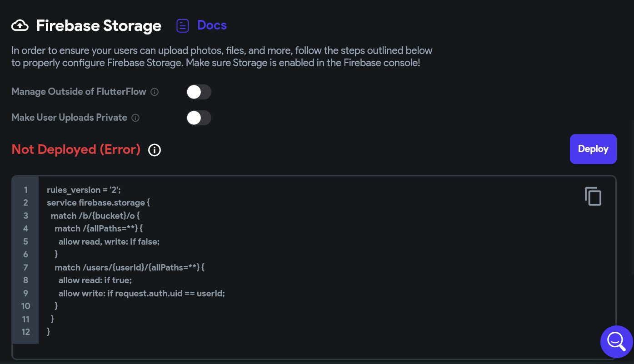This screenshot has height=364, width=634.
Task: Click the Docs document icon
Action: [x=183, y=26]
